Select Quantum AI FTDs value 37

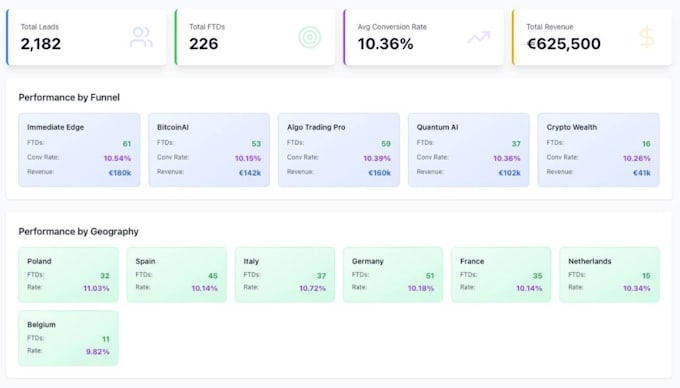click(516, 143)
